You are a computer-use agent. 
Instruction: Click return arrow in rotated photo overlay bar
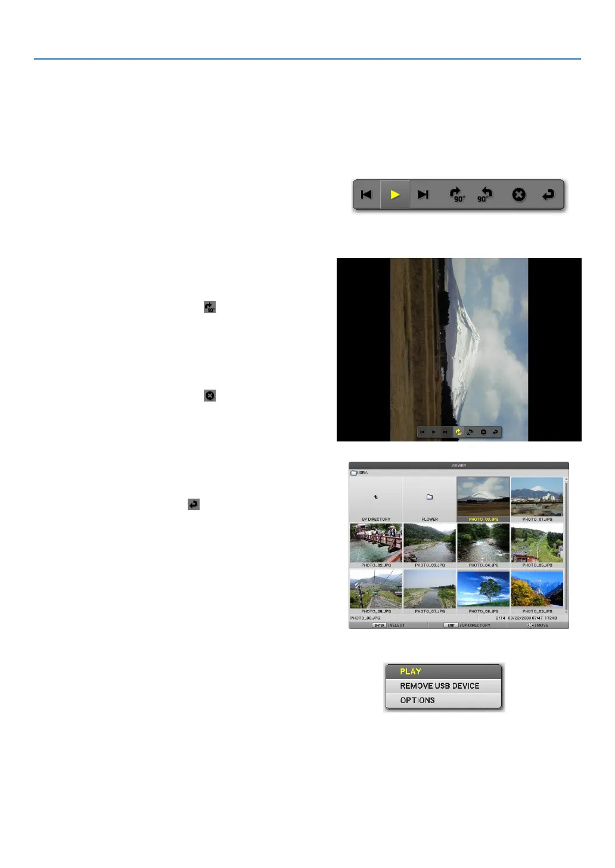(x=495, y=432)
